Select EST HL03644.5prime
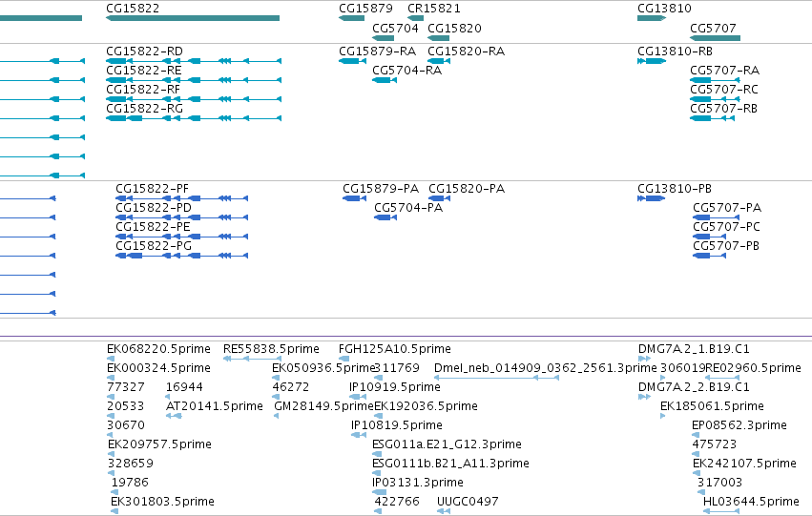 pos(721,512)
